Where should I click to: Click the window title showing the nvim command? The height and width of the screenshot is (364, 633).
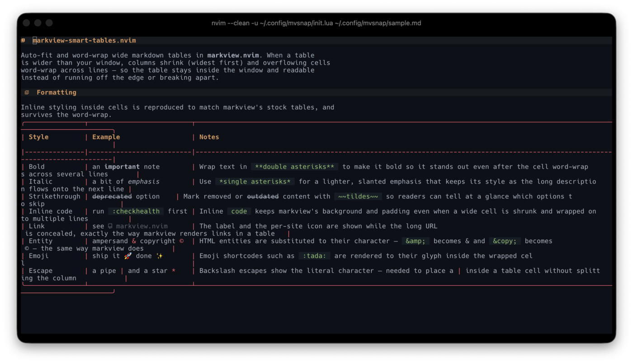pos(316,23)
